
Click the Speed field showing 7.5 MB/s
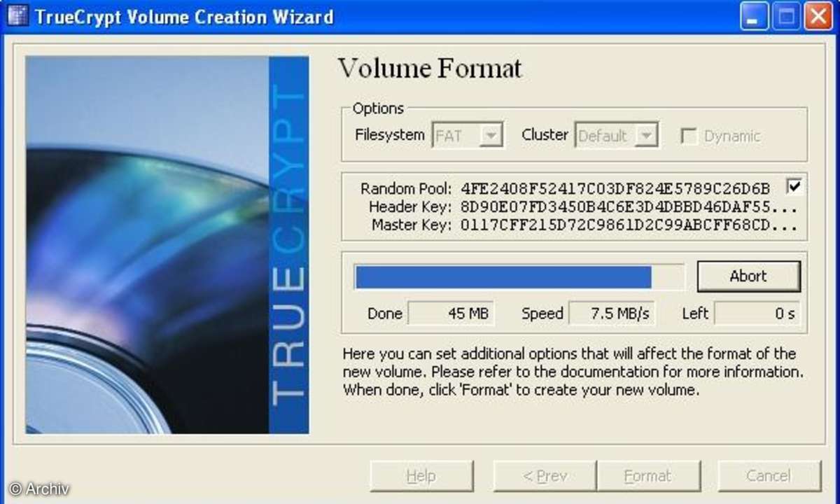tap(612, 314)
